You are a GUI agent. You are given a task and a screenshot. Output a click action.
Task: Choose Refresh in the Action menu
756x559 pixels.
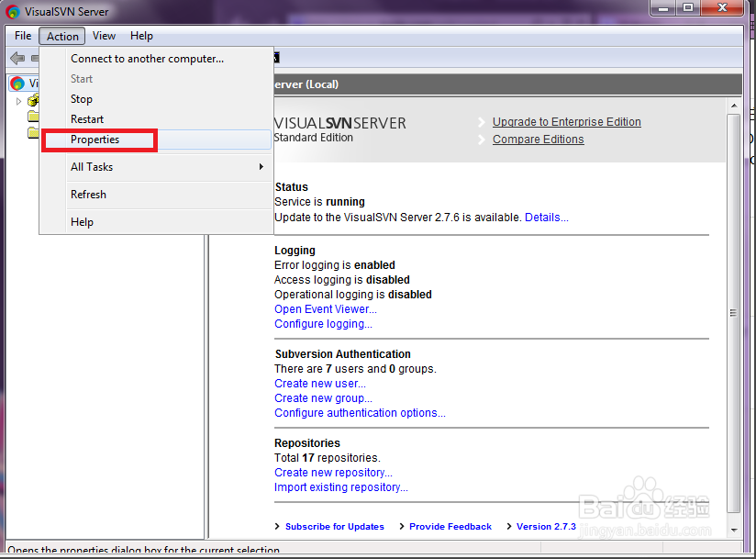tap(157, 195)
